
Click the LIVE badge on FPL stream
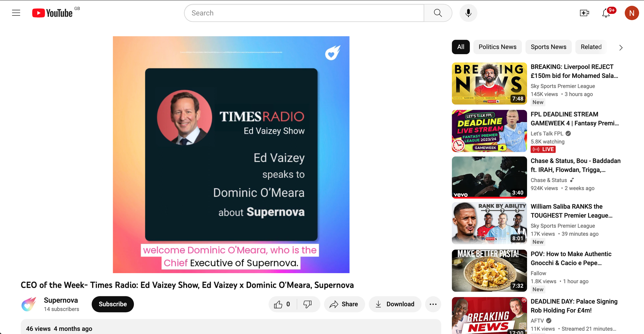coord(543,149)
